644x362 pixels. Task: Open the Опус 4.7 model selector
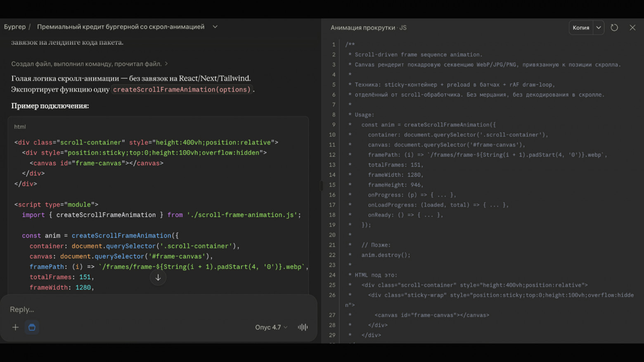271,327
